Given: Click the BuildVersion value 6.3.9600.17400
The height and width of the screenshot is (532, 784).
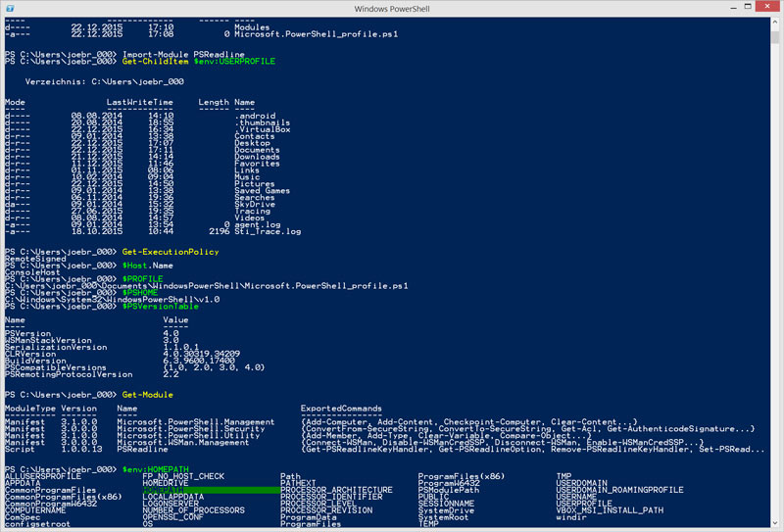Looking at the screenshot, I should [199, 361].
